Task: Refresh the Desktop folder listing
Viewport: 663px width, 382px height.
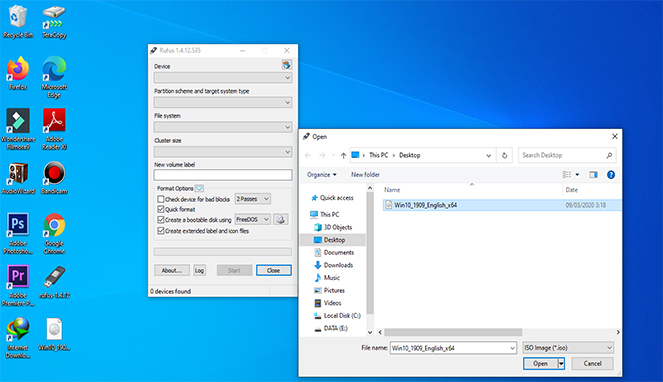Action: coord(504,155)
